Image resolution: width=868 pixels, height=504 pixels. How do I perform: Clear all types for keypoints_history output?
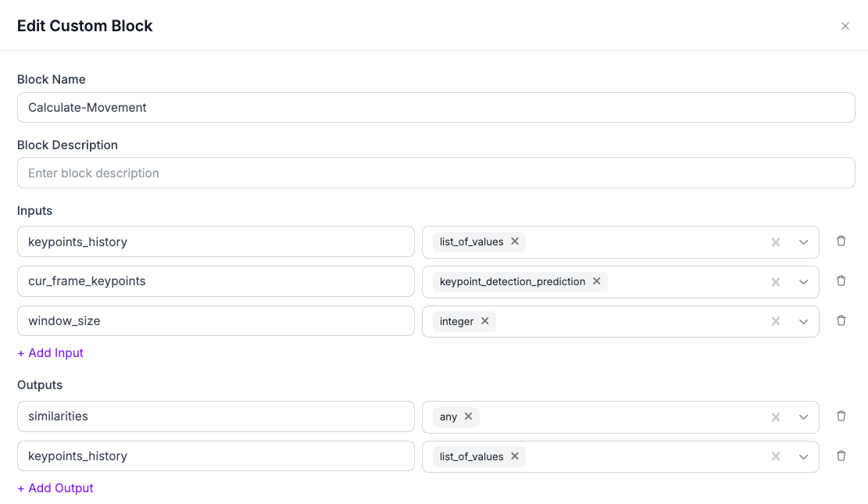(x=776, y=457)
